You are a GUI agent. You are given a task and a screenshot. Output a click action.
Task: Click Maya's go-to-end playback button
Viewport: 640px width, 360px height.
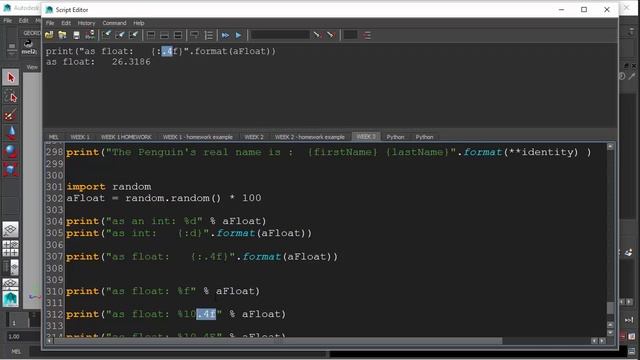[629, 320]
